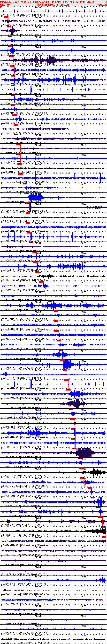Click the UW.ELK EHZ trace label
This screenshot has width=107, height=644.
tap(24, 505)
